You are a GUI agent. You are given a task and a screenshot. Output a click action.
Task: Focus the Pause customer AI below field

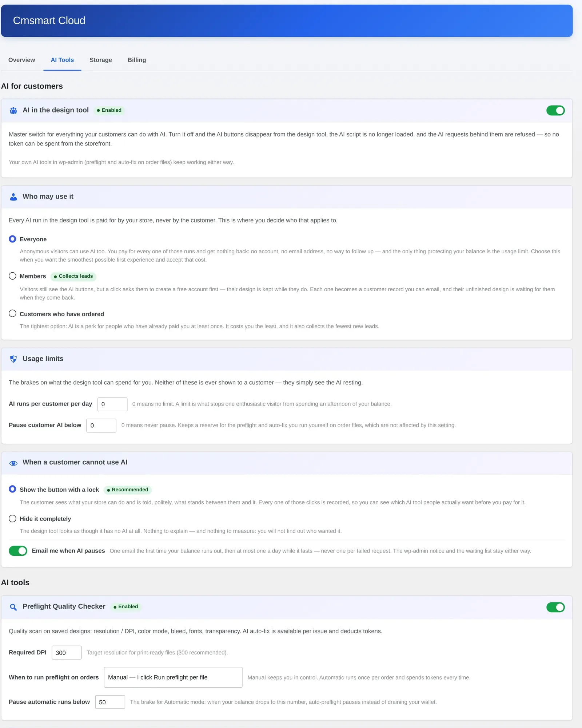point(101,426)
